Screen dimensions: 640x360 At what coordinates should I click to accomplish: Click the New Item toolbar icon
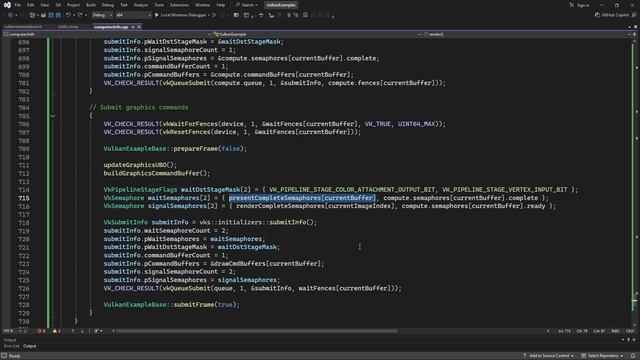(33, 15)
